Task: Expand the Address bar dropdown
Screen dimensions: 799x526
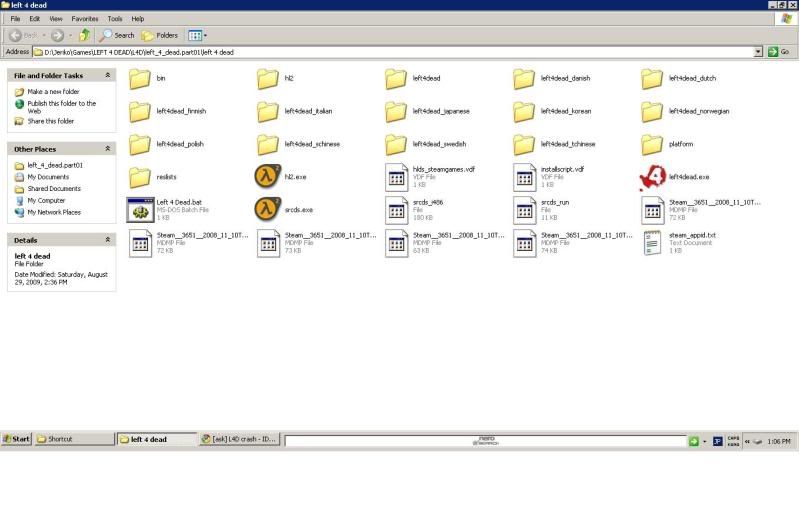Action: coord(758,51)
